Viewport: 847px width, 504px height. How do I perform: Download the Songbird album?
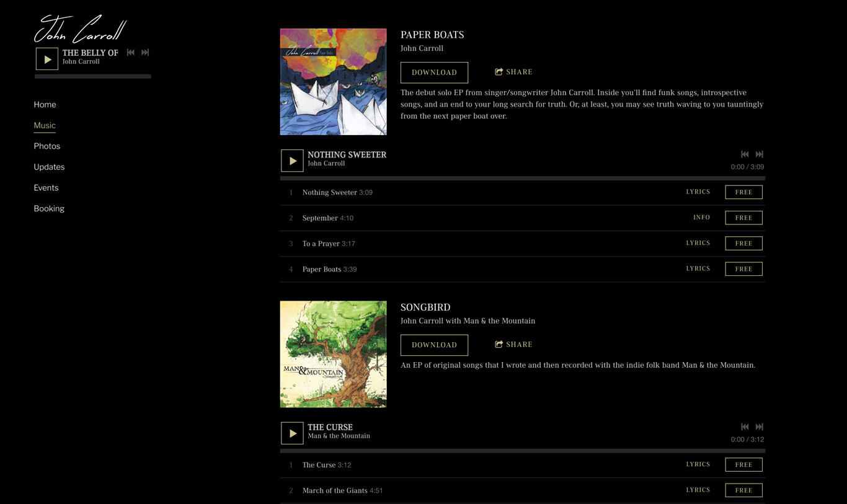434,345
